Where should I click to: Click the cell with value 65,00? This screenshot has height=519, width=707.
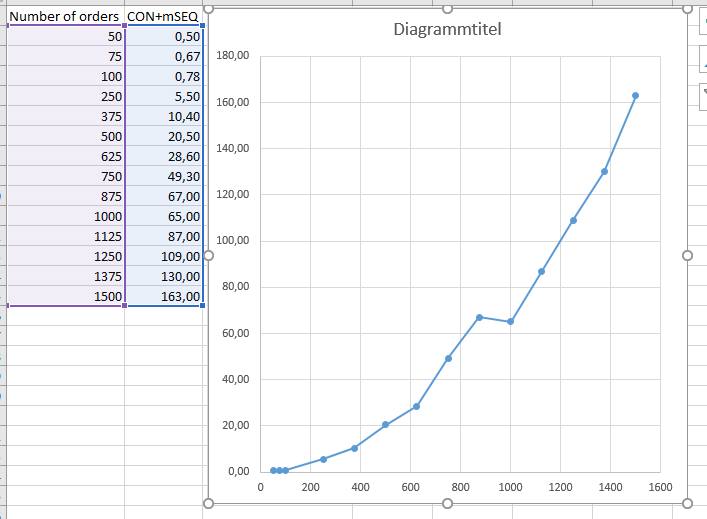pyautogui.click(x=164, y=216)
